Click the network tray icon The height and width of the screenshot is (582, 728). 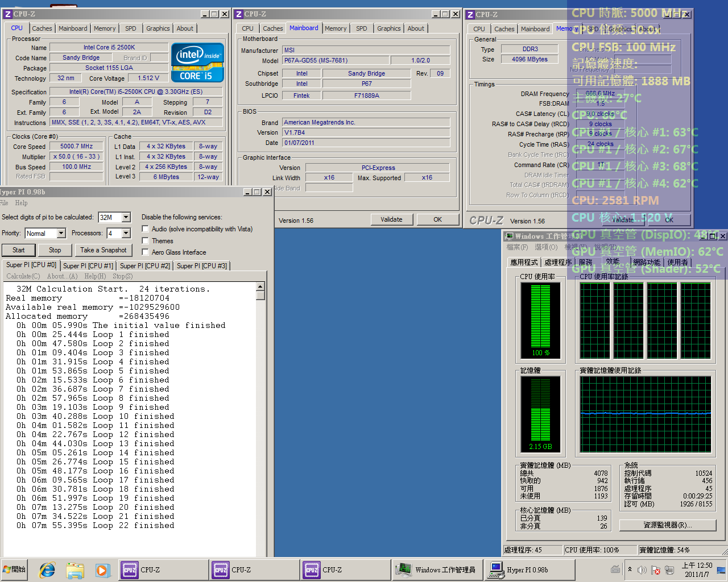tap(669, 569)
